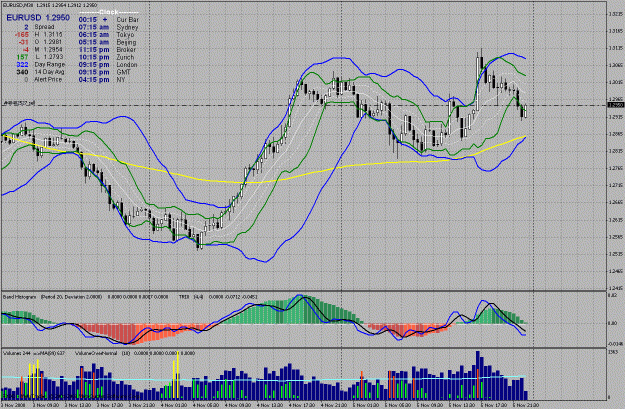Click the tallest volume bar in Volumes pane
Viewport: 625px width, 409px height.
coord(478,376)
